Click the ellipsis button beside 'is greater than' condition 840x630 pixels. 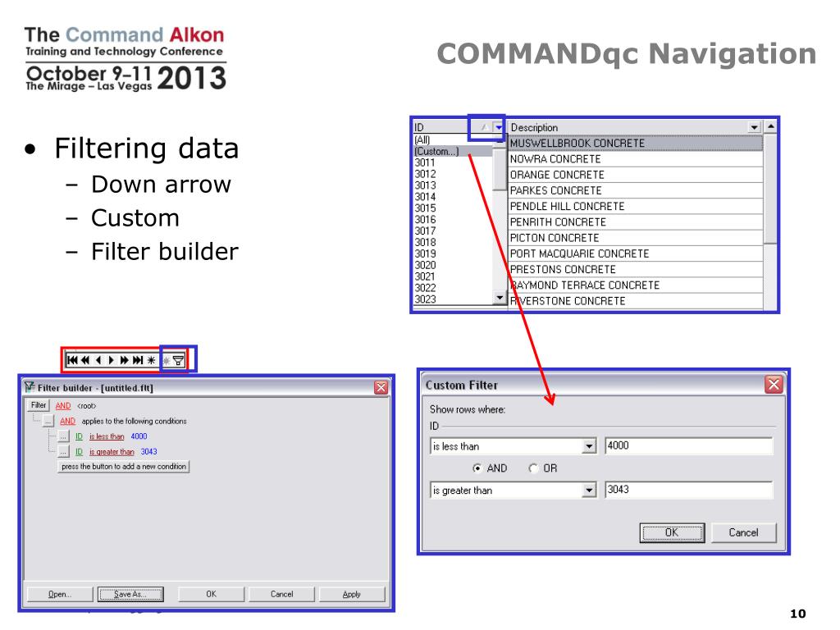point(63,452)
